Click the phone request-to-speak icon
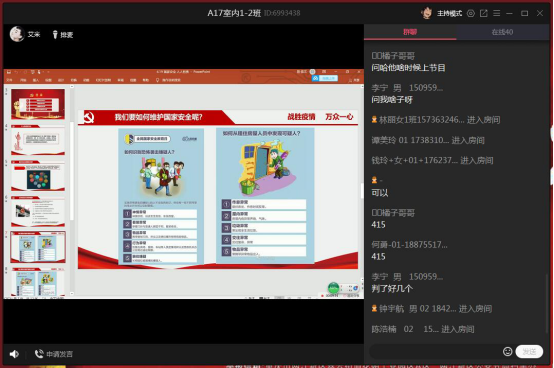554x368 pixels. [39, 353]
